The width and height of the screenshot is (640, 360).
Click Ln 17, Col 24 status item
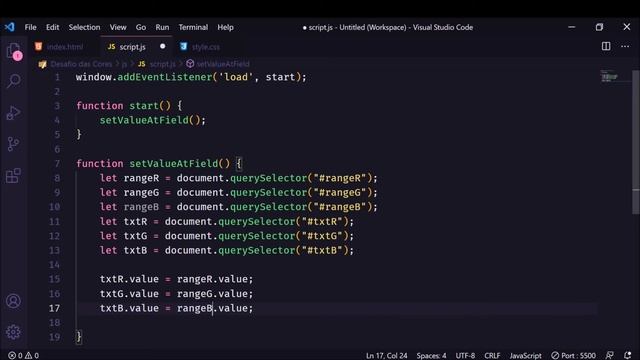(x=387, y=356)
